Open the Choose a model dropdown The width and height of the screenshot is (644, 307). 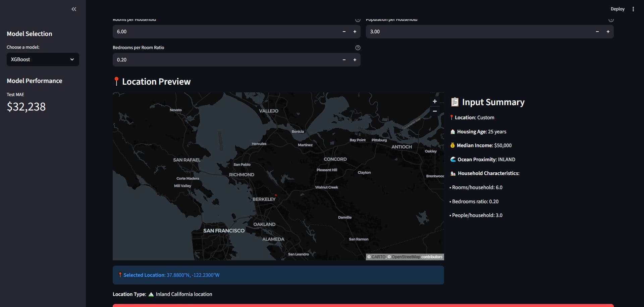click(43, 59)
